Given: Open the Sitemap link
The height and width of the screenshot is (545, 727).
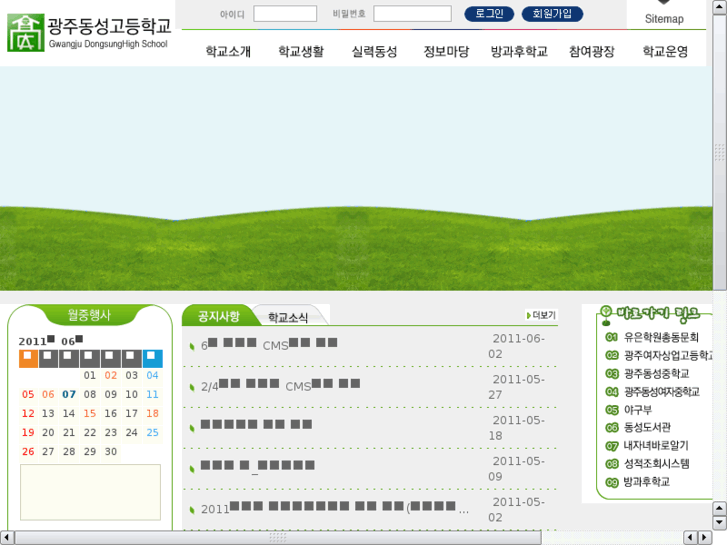Looking at the screenshot, I should (664, 19).
